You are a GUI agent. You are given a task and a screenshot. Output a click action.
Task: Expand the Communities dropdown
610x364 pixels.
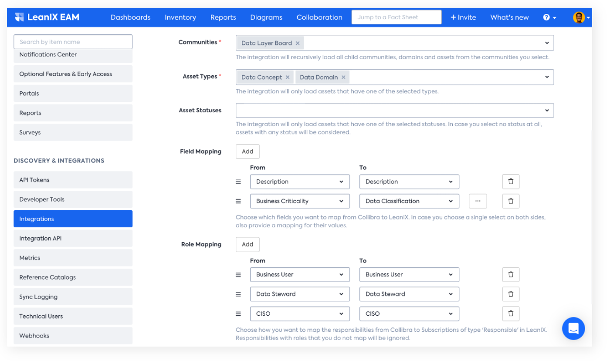(395, 43)
